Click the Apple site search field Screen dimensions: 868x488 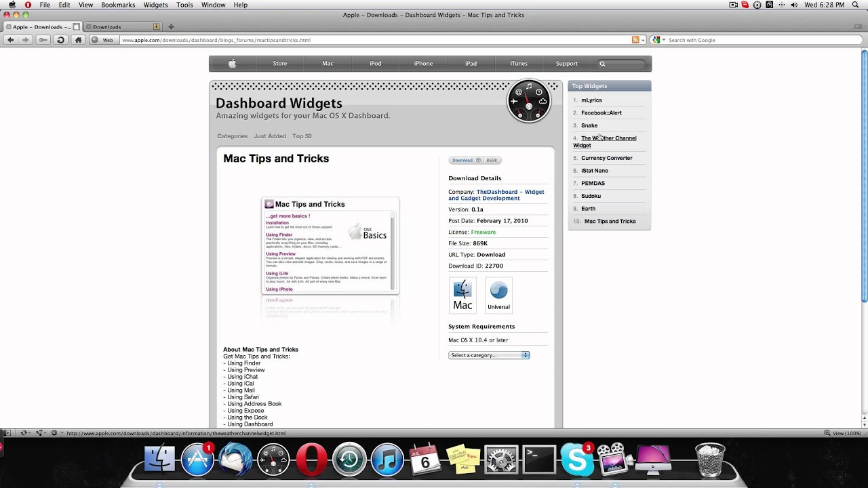tap(622, 64)
